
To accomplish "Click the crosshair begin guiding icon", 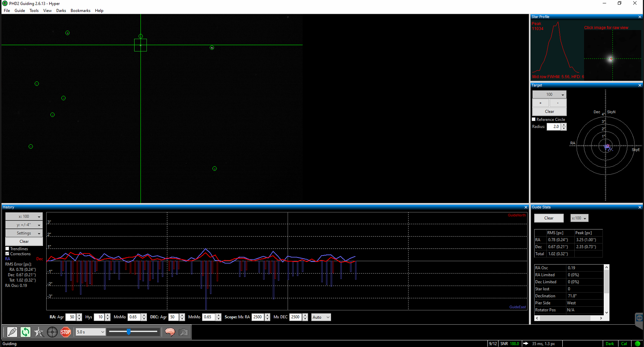I will 52,332.
